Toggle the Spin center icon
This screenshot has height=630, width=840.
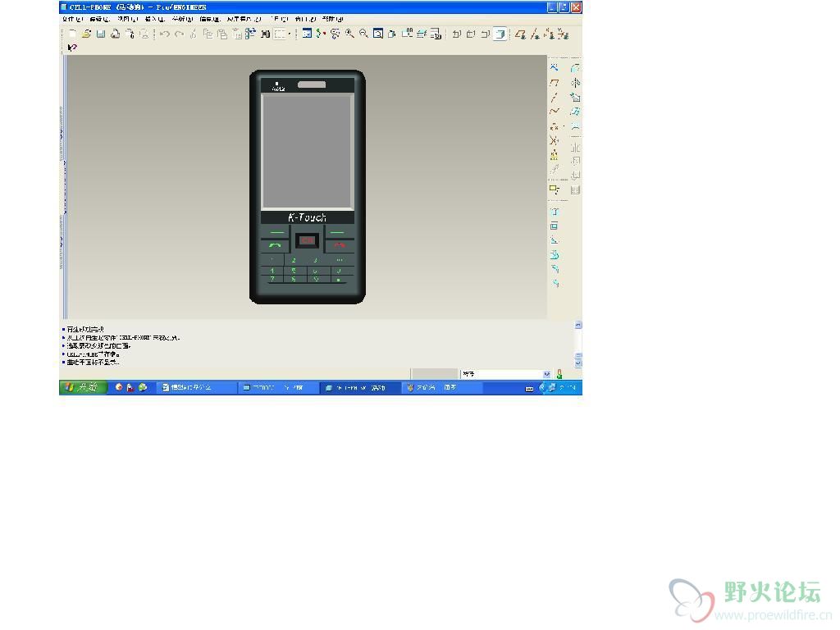(321, 34)
